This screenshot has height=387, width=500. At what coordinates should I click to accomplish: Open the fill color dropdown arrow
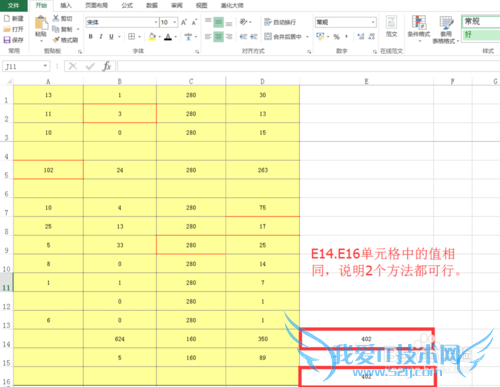click(160, 37)
